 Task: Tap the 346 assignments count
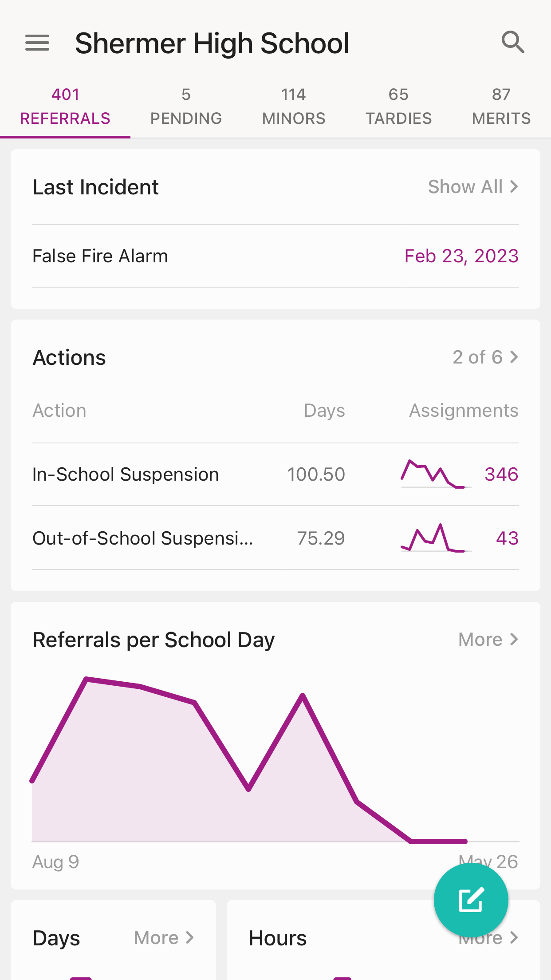tap(501, 474)
